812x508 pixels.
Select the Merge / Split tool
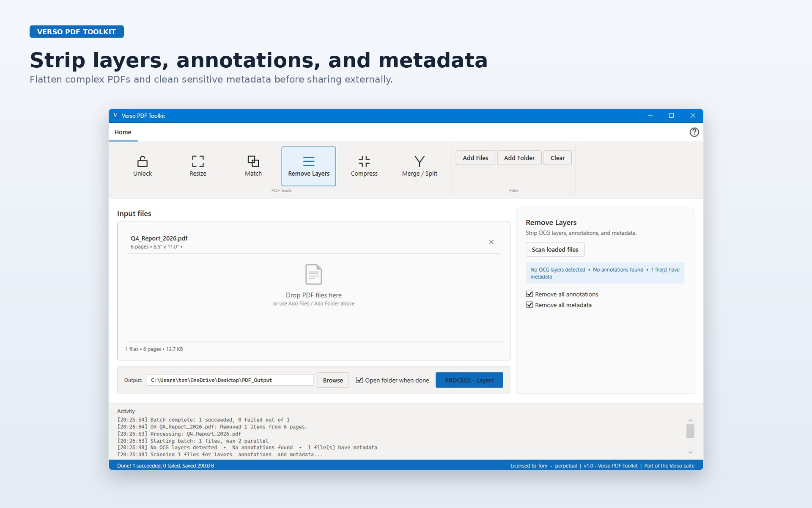(420, 166)
